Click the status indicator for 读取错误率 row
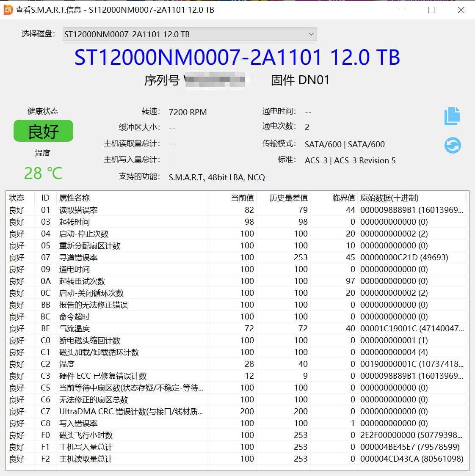This screenshot has height=476, width=475. click(17, 210)
